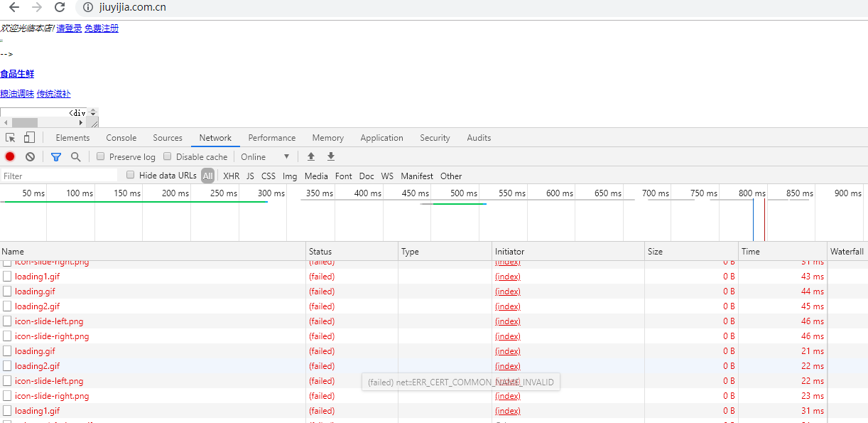Enable the Preserve log checkbox
This screenshot has width=868, height=423.
pos(101,156)
